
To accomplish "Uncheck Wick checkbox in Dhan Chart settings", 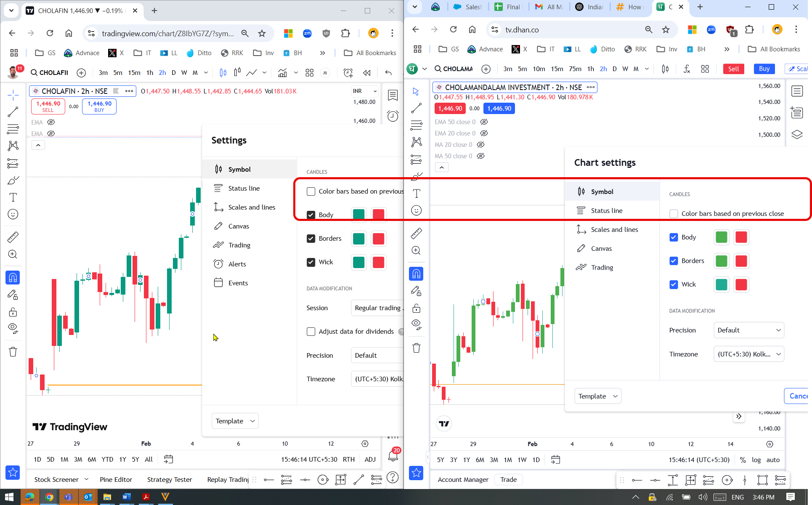I will pyautogui.click(x=674, y=284).
